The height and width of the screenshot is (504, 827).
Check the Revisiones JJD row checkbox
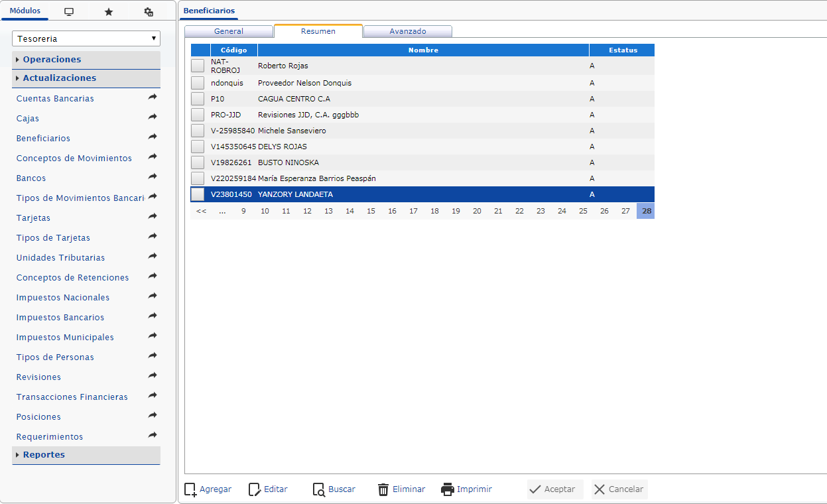click(x=198, y=115)
